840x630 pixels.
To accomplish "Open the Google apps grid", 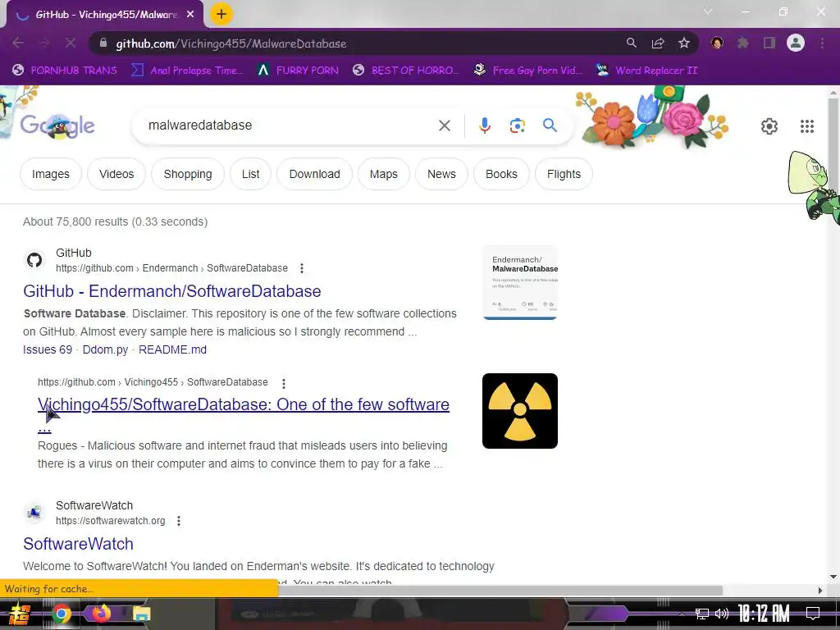I will (x=807, y=126).
